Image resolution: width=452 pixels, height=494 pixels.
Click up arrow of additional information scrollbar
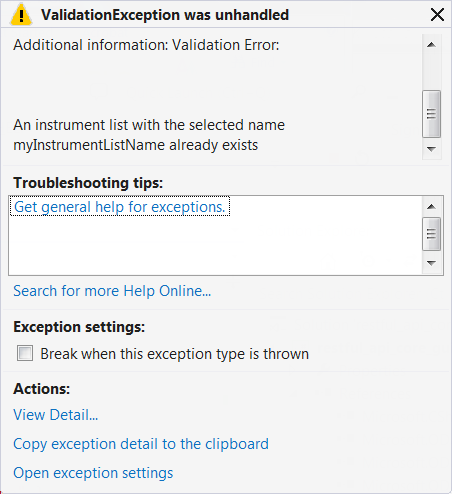431,45
